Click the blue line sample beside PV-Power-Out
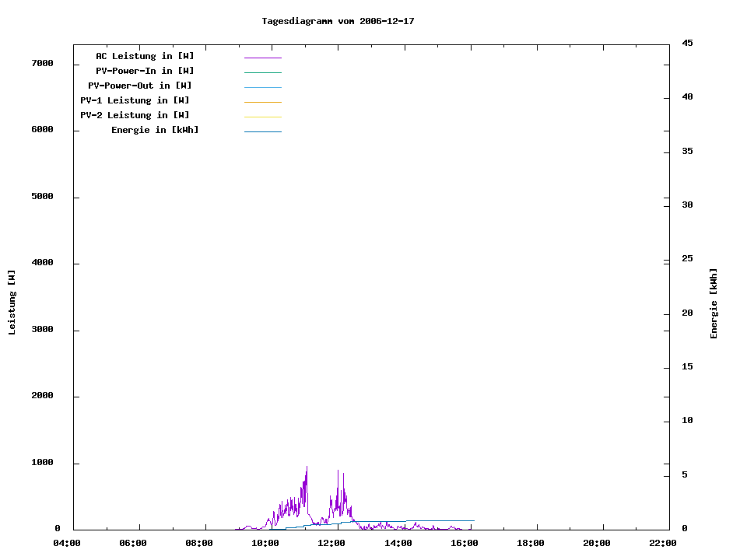The height and width of the screenshot is (560, 747). [x=262, y=87]
